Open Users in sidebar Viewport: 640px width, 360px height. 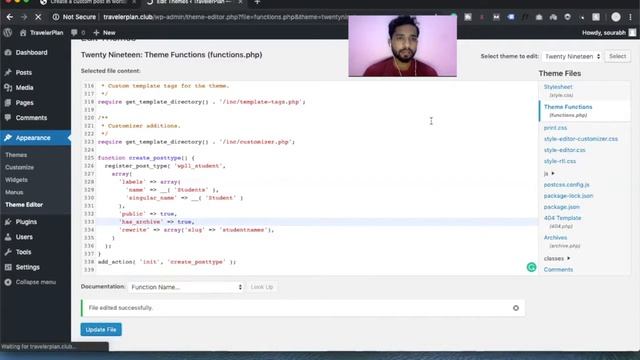click(24, 237)
